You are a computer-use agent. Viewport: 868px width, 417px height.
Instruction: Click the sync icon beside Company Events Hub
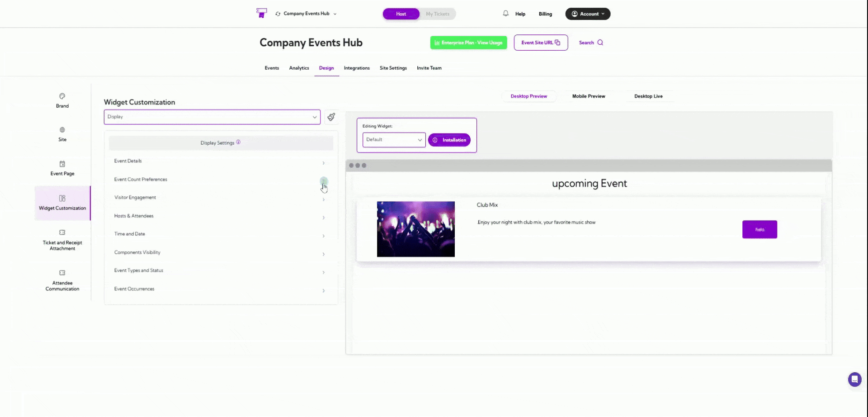[x=278, y=14]
